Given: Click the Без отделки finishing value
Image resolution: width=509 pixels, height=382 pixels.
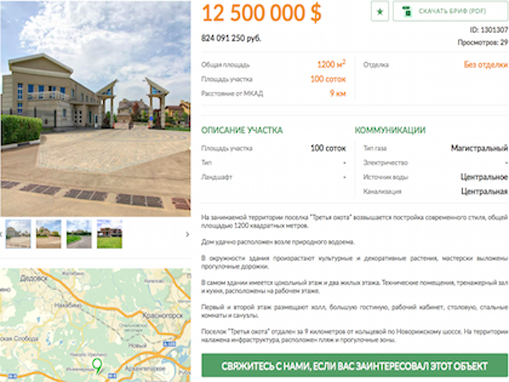Looking at the screenshot, I should [486, 65].
